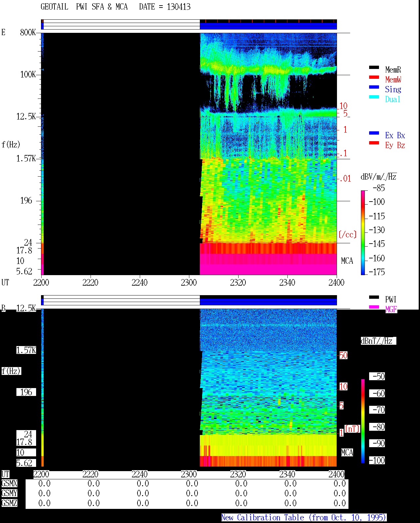Screen dimensions: 420x523
Task: Click the dBnT magnetic field color scale bar
Action: pos(363,421)
